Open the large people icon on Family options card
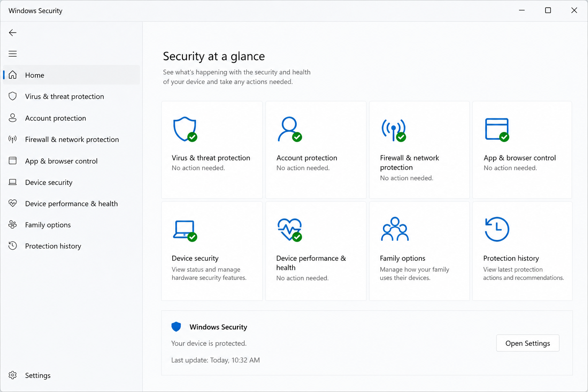Viewport: 588px width, 392px height. 395,229
